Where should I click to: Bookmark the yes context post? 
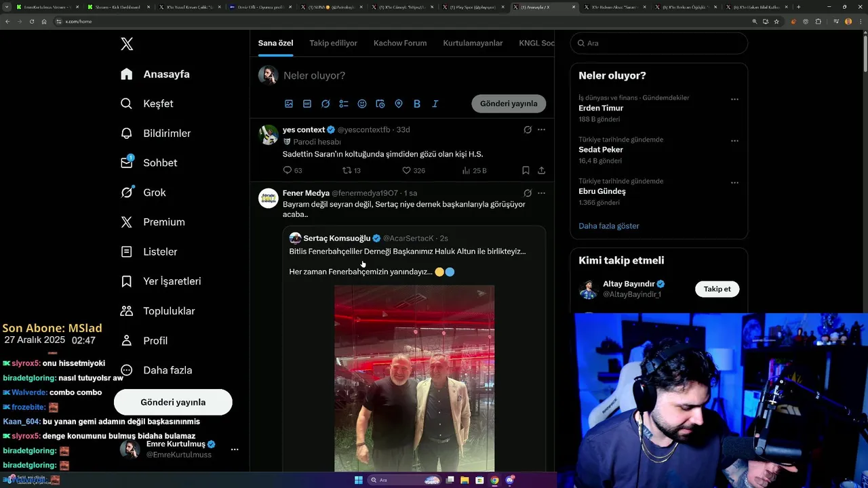[x=526, y=171]
